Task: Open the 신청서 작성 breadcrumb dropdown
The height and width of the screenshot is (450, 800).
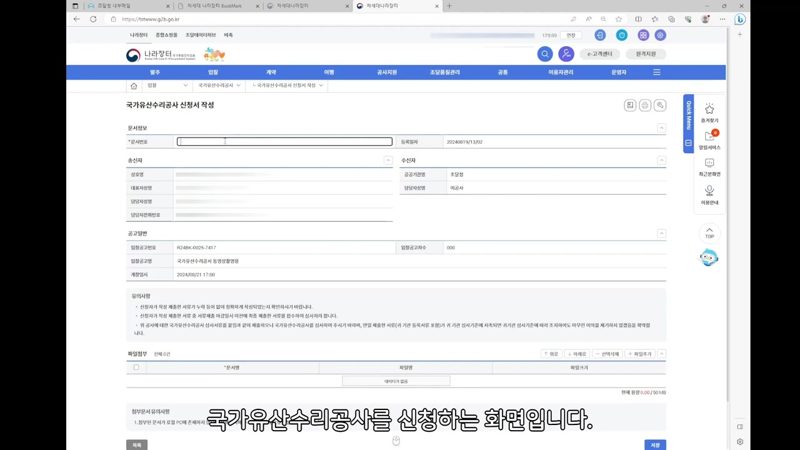Action: tap(288, 86)
